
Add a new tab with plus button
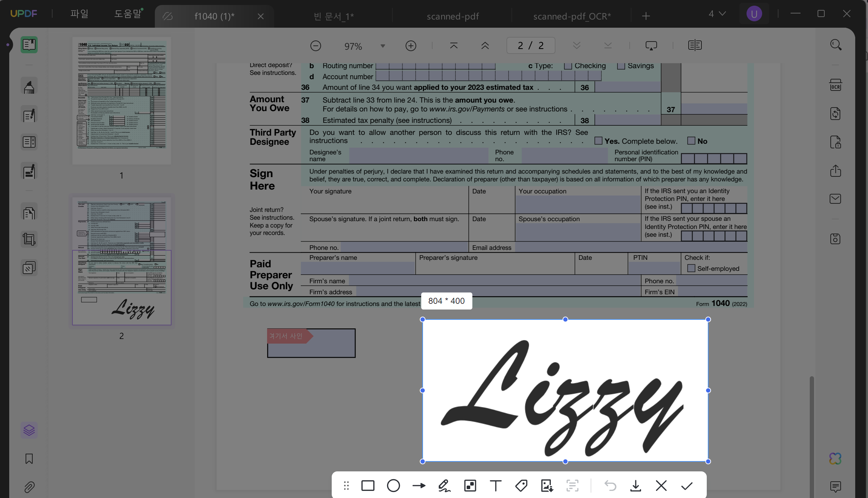tap(646, 16)
